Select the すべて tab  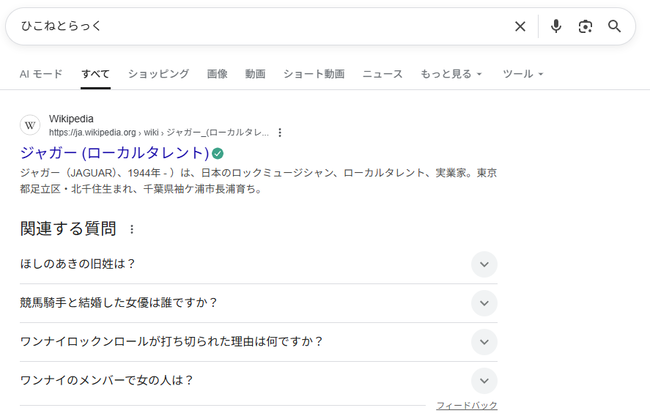pyautogui.click(x=95, y=74)
